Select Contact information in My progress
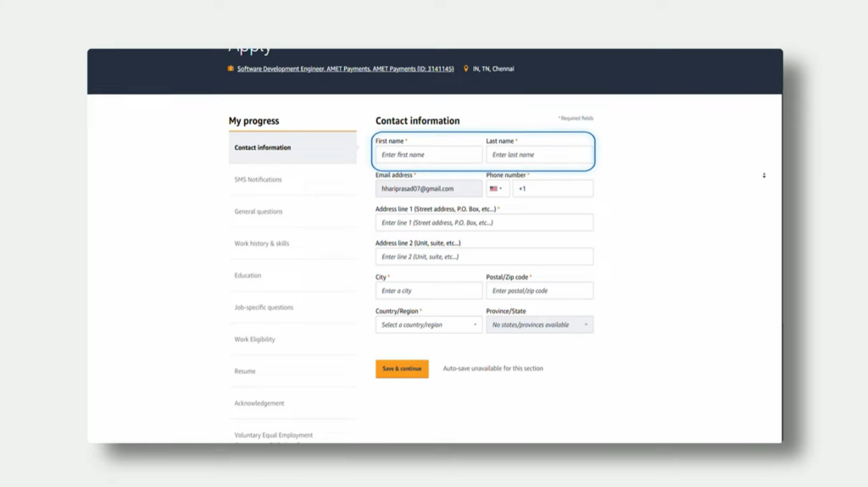The width and height of the screenshot is (868, 487). (263, 147)
